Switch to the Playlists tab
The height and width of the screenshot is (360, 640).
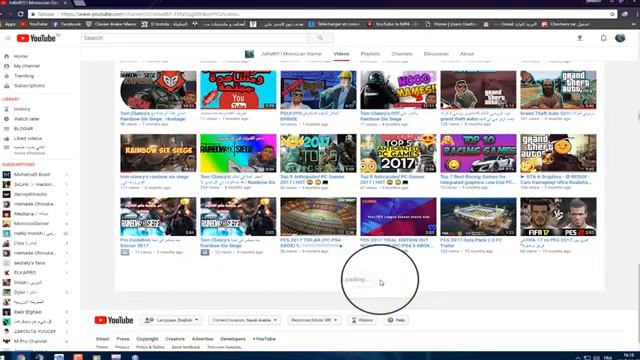coord(370,54)
